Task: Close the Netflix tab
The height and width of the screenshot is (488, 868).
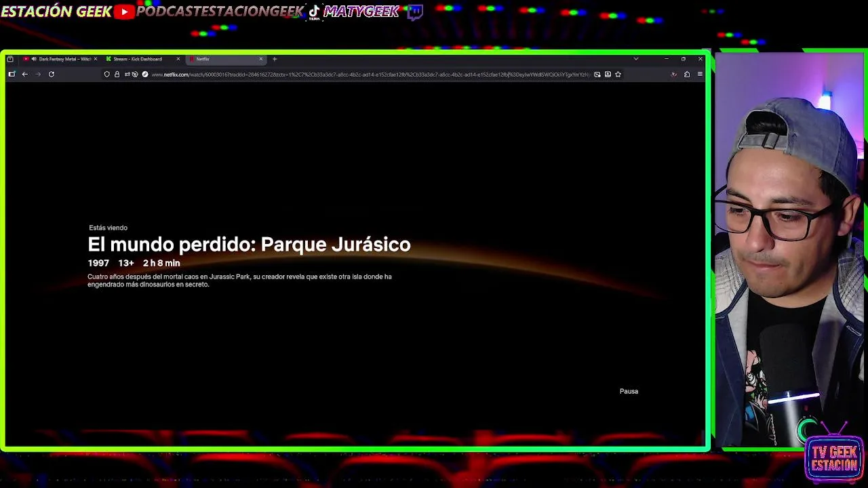Action: tap(261, 59)
